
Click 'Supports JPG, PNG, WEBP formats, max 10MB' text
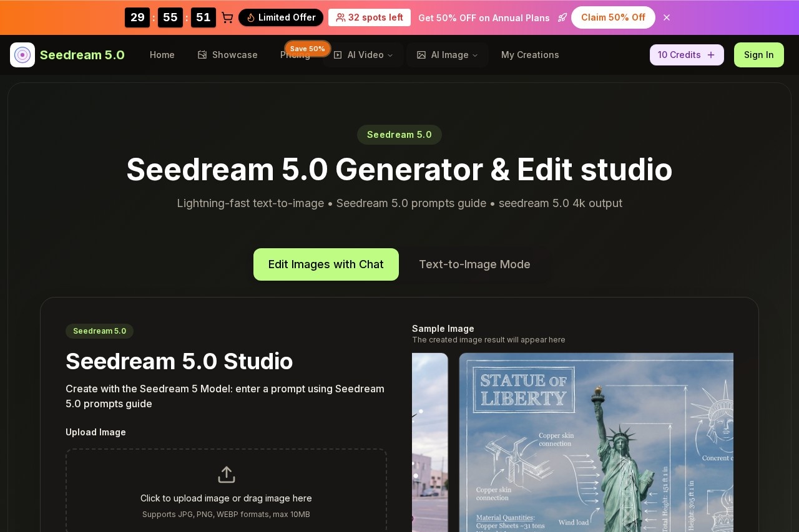[226, 515]
